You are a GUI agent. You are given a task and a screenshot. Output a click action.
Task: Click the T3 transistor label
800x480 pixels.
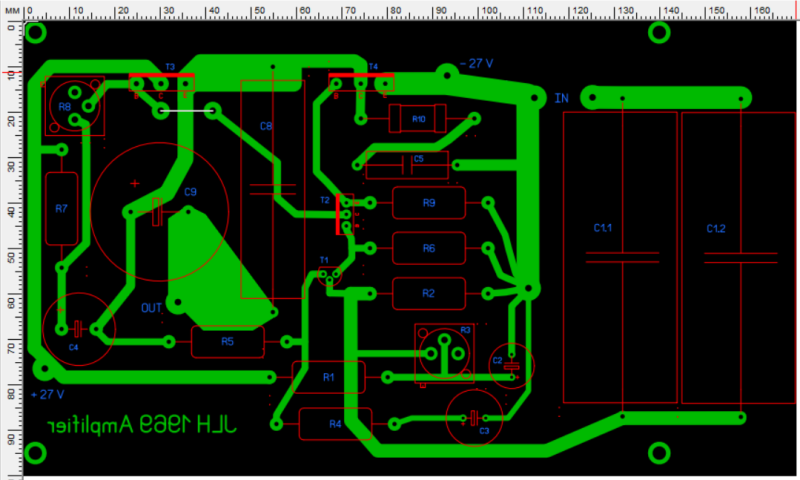tap(170, 67)
